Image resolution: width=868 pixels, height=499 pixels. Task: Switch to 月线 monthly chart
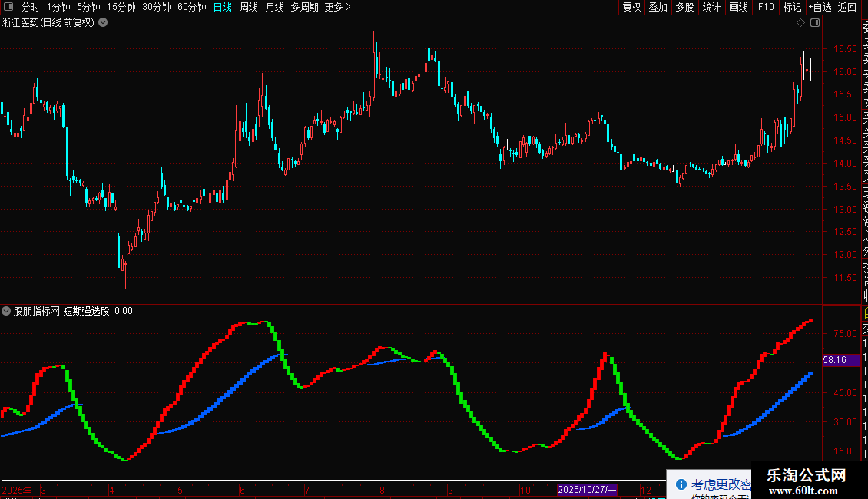(274, 7)
